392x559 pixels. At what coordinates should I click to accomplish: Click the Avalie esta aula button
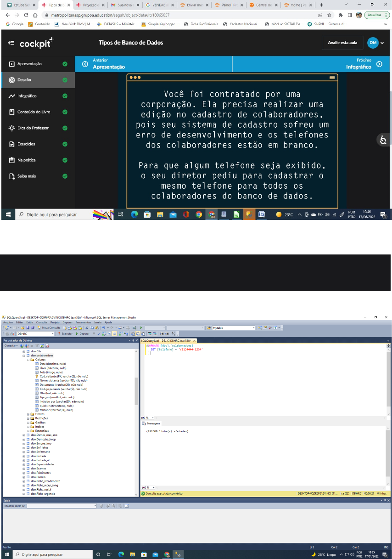(x=342, y=43)
